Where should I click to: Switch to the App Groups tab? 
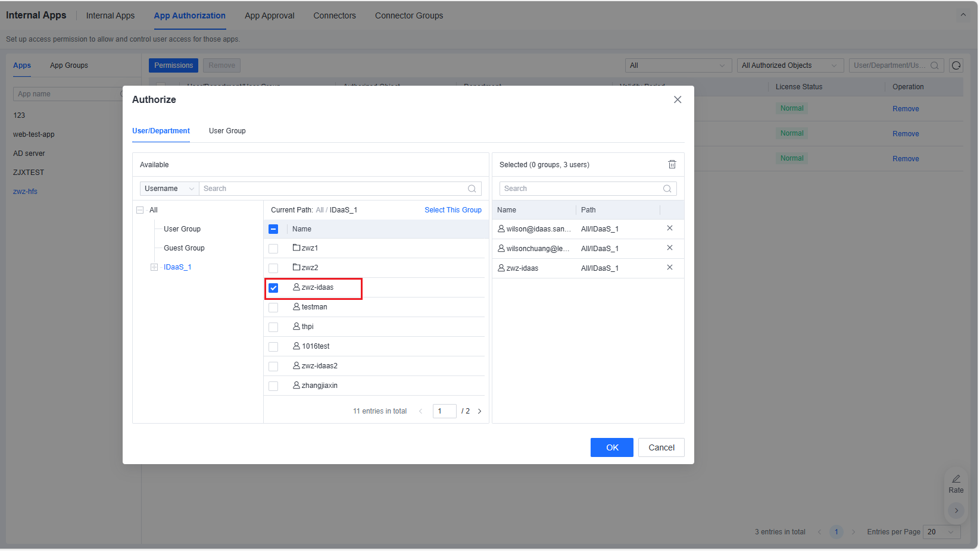click(69, 65)
